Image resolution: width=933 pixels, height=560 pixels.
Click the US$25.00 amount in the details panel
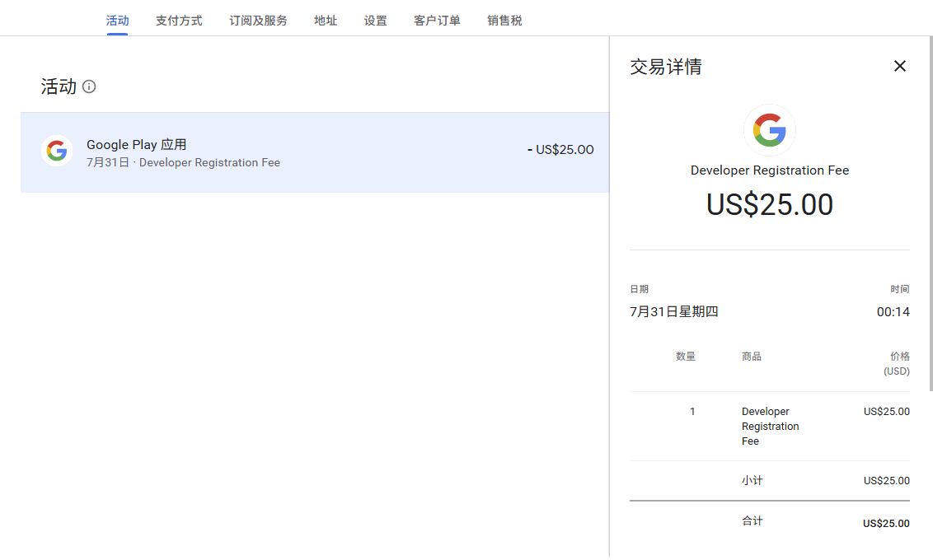[x=769, y=204]
